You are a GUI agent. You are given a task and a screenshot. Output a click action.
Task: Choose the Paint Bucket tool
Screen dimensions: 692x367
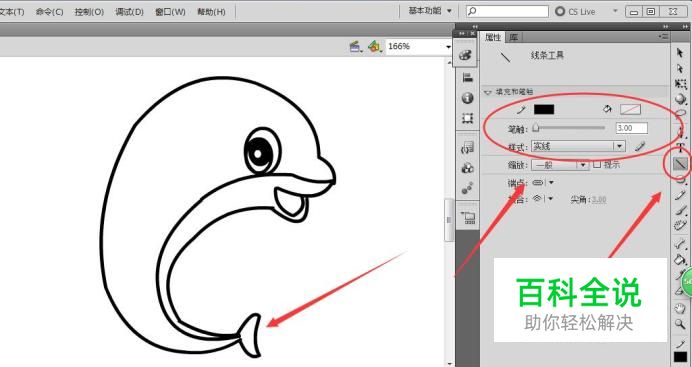pyautogui.click(x=680, y=259)
